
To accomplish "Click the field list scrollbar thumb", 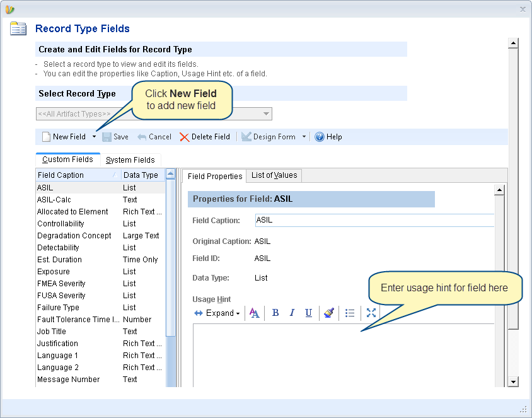I will (171, 258).
